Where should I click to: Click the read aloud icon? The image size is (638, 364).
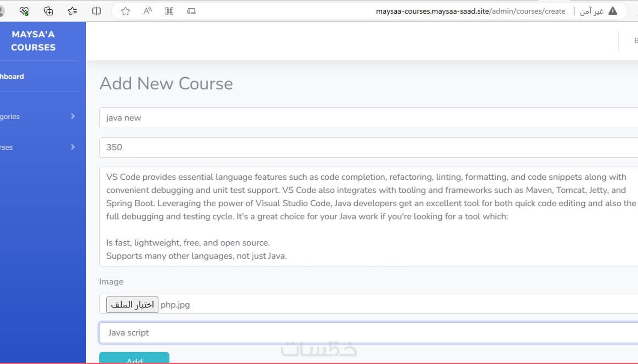click(147, 11)
